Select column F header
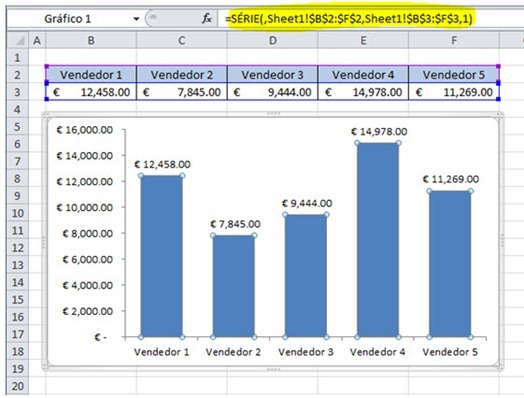The image size is (524, 398). click(454, 40)
